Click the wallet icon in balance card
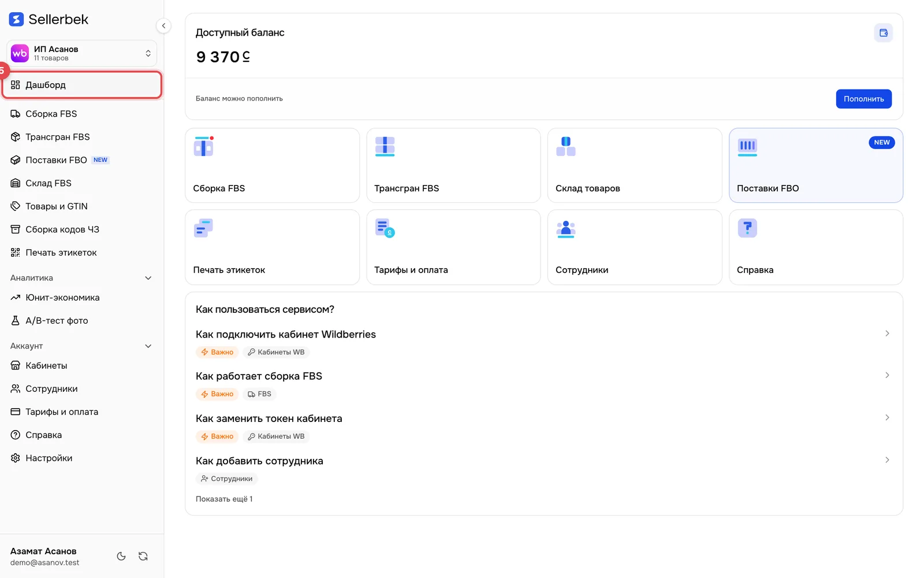 (883, 33)
